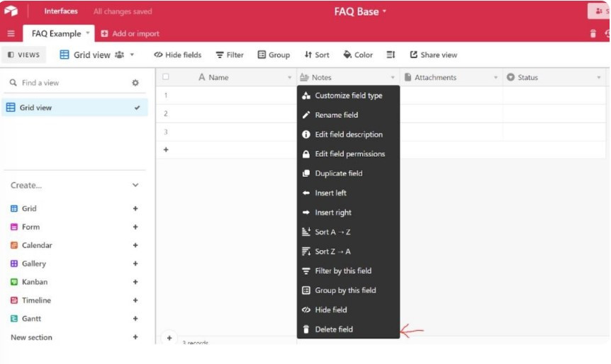Toggle the VIEWS sidebar button
Viewport: 611px width, 364px height.
23,55
